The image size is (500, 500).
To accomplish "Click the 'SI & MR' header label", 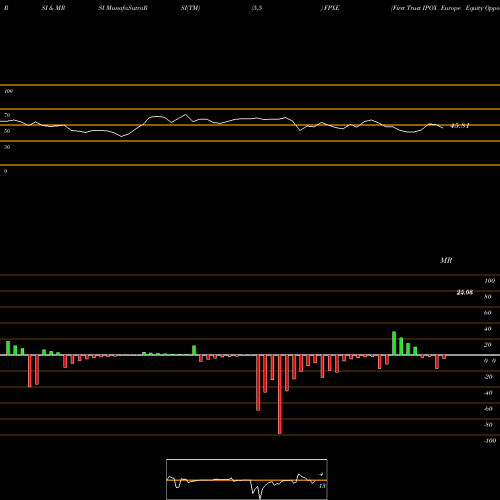I will pyautogui.click(x=53, y=8).
